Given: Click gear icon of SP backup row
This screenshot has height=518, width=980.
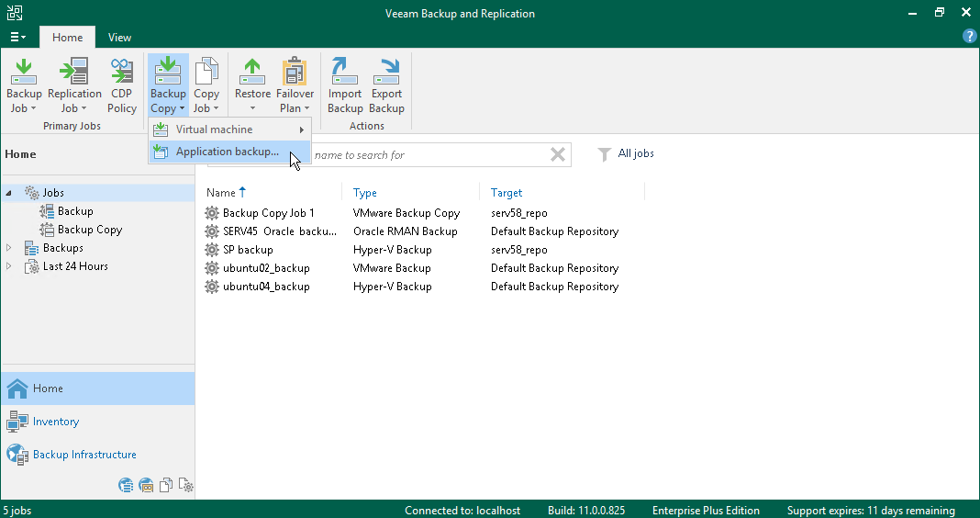Looking at the screenshot, I should (213, 250).
